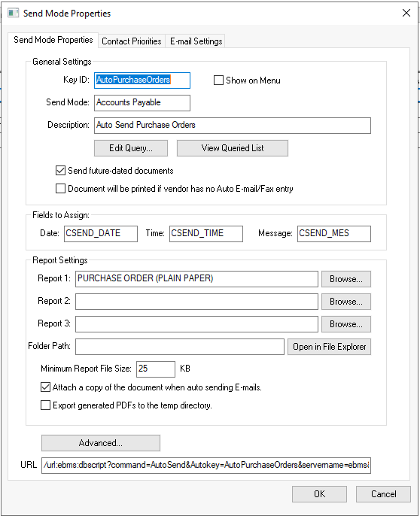The width and height of the screenshot is (420, 519).
Task: Click the Edit Query button
Action: tap(131, 148)
